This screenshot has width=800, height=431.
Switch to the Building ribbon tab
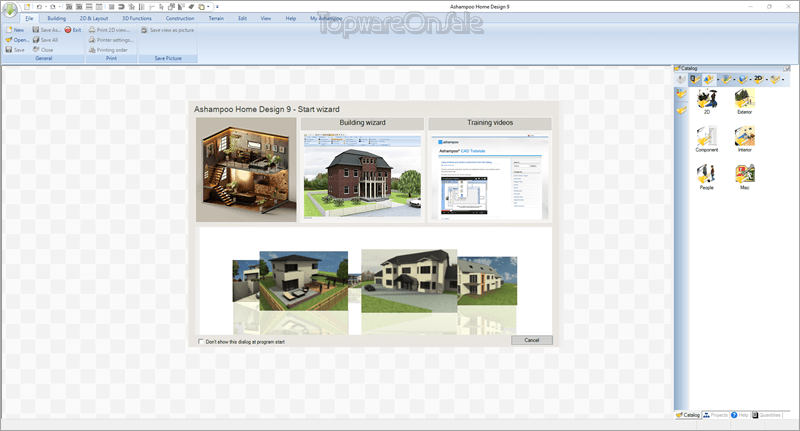[x=57, y=18]
